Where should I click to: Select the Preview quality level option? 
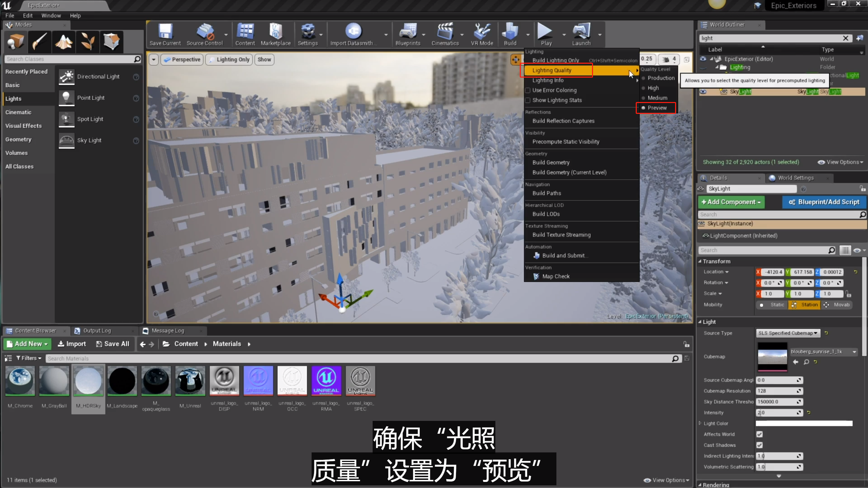[x=657, y=108]
